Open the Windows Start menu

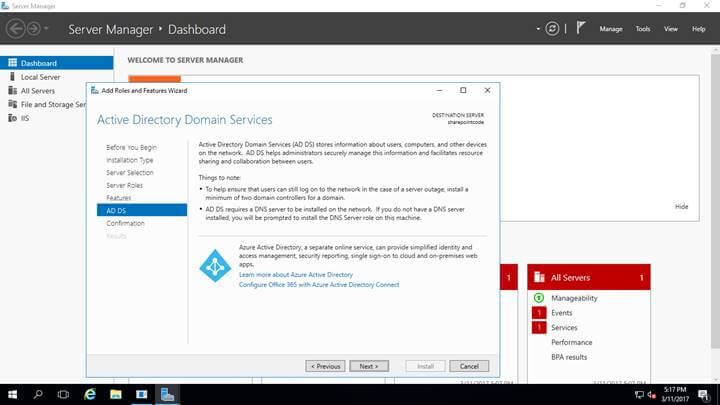coord(12,394)
